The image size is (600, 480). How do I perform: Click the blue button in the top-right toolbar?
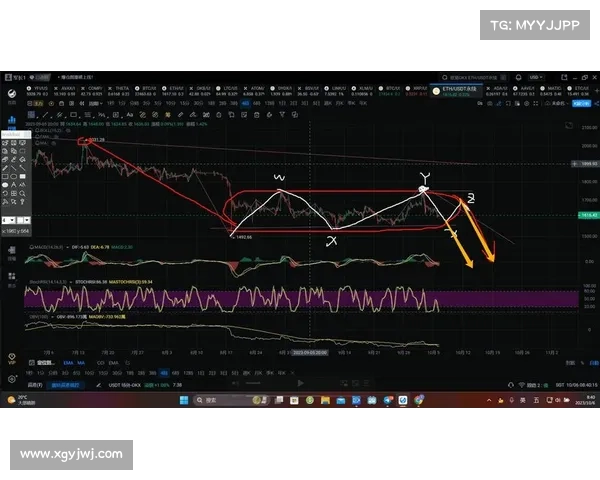click(x=581, y=104)
